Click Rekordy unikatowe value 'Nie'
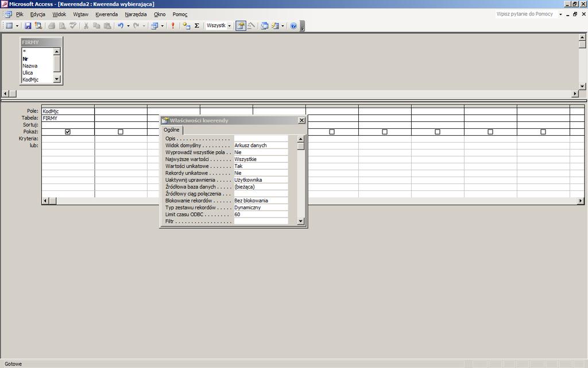The image size is (588, 368). [x=261, y=173]
